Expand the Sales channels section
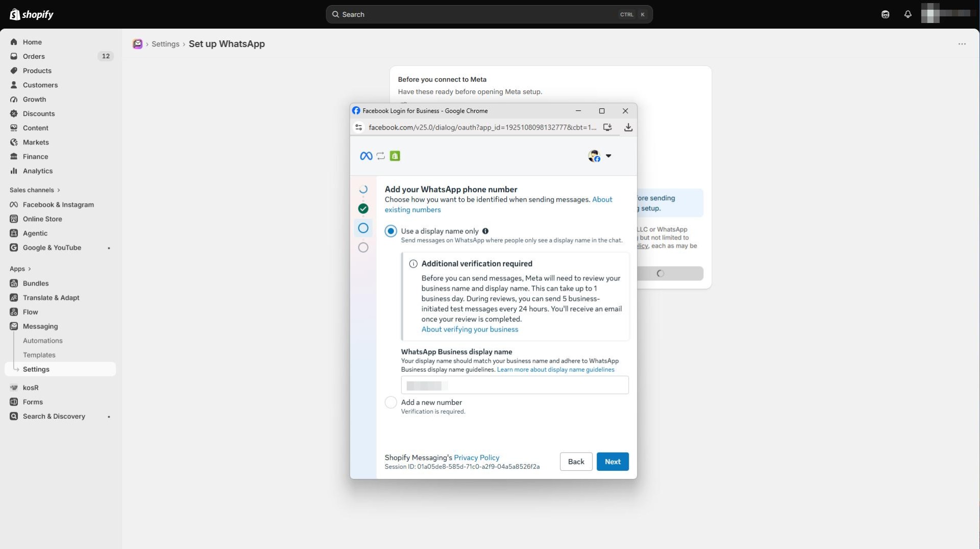The image size is (980, 549). (35, 190)
